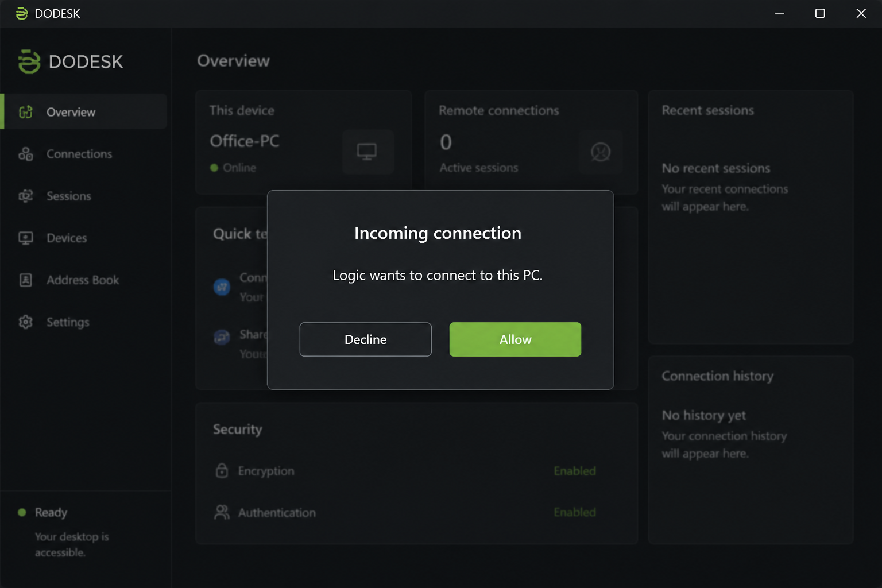Click the Authentication users icon
The height and width of the screenshot is (588, 882).
[x=222, y=512]
